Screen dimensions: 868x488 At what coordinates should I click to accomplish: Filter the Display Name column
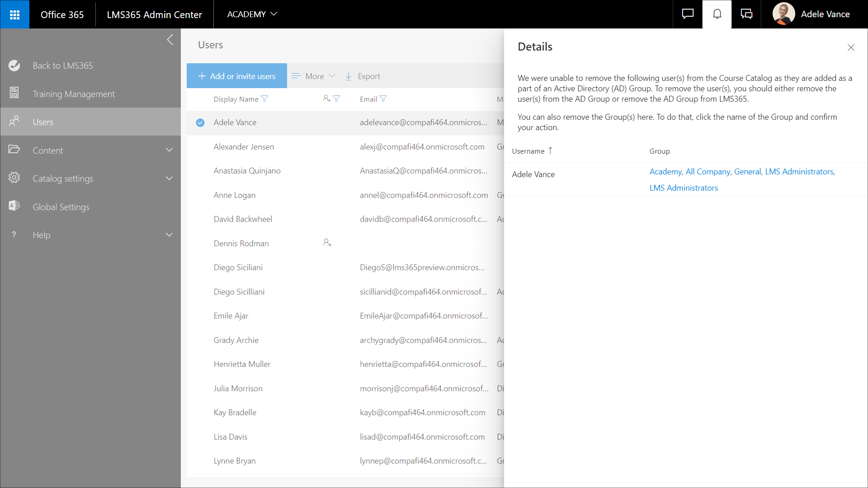[265, 99]
